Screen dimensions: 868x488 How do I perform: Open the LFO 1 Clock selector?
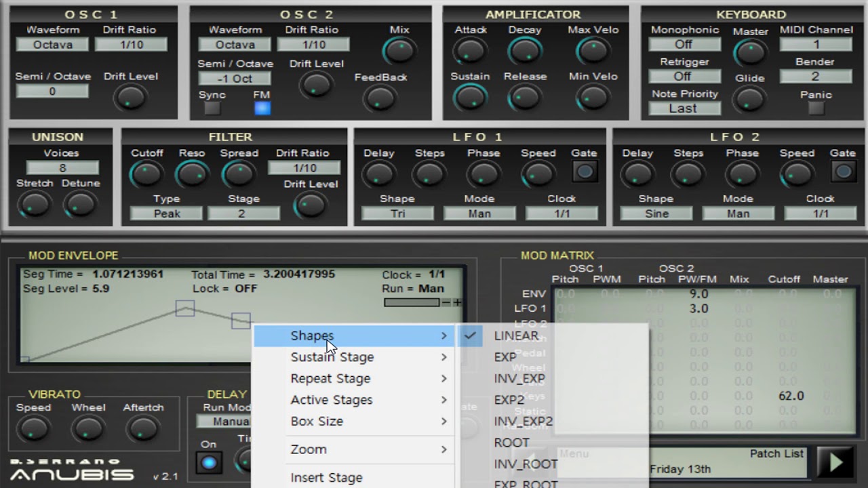(561, 213)
